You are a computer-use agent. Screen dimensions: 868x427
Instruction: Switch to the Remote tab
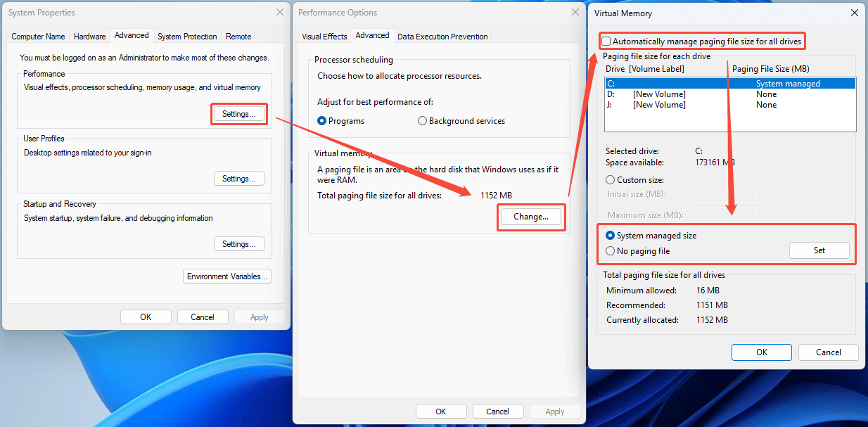tap(238, 36)
